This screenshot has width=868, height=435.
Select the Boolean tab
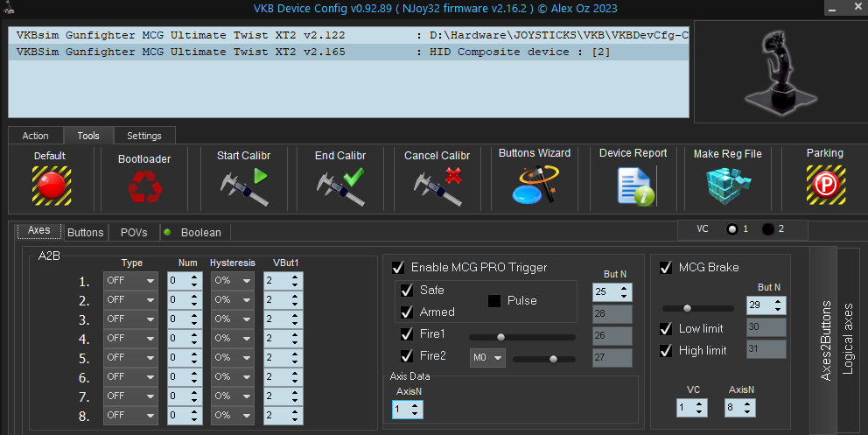(195, 233)
